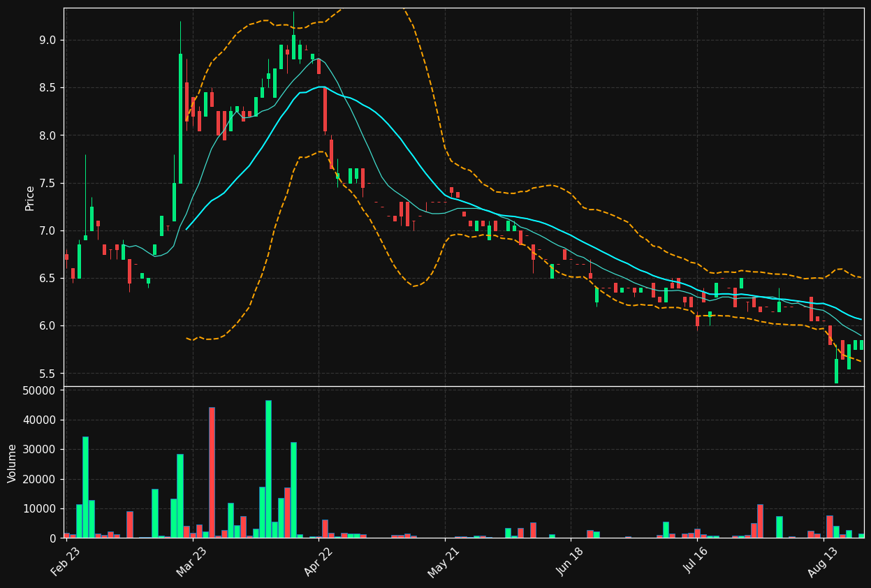The width and height of the screenshot is (871, 588).
Task: Click the 20000 volume tick label
Action: coord(40,479)
